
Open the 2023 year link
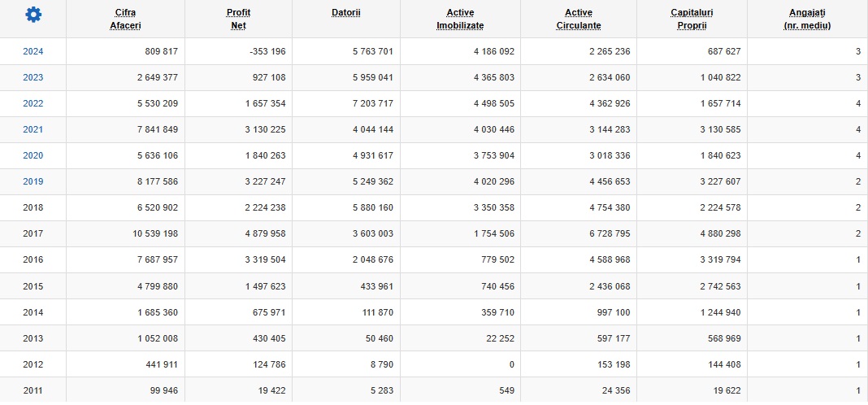point(33,77)
